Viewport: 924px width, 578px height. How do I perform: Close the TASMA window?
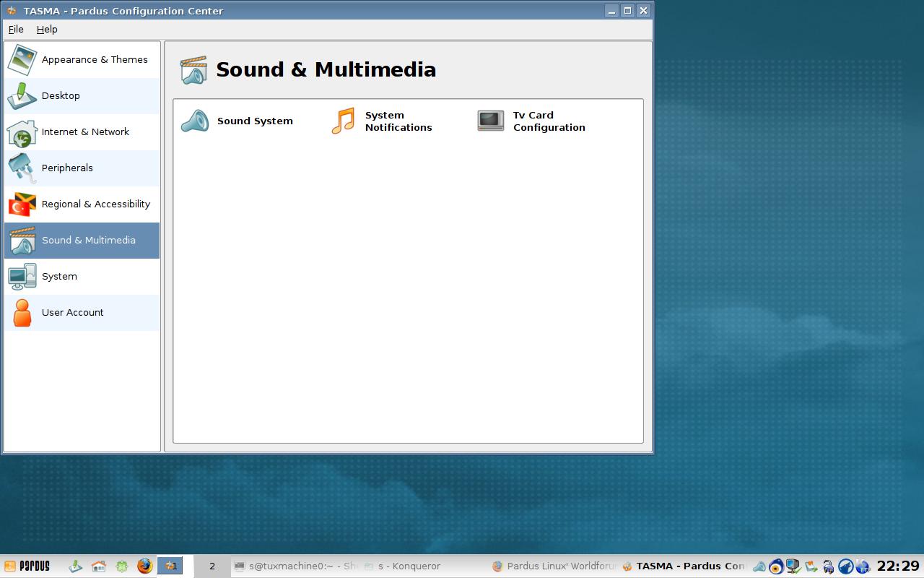tap(643, 11)
